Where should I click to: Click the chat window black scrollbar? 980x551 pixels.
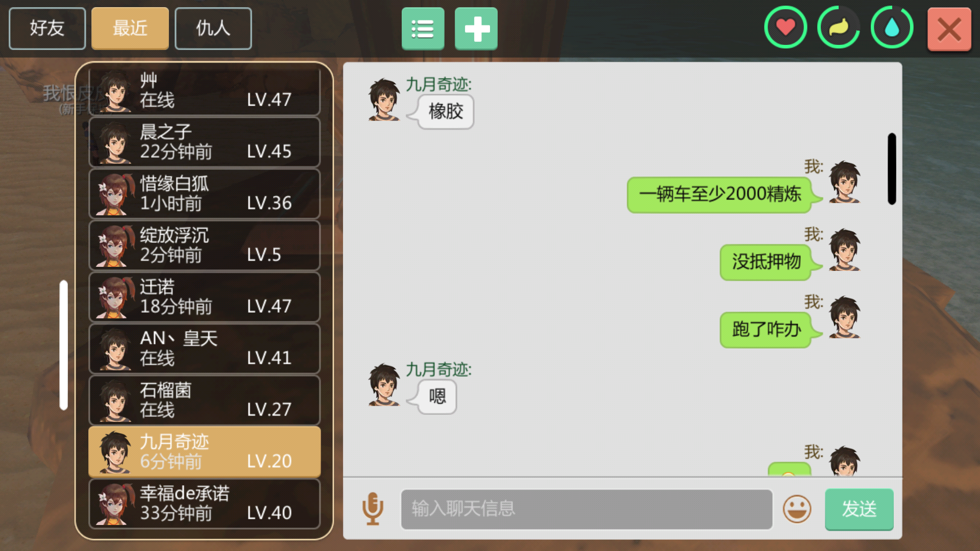point(892,169)
